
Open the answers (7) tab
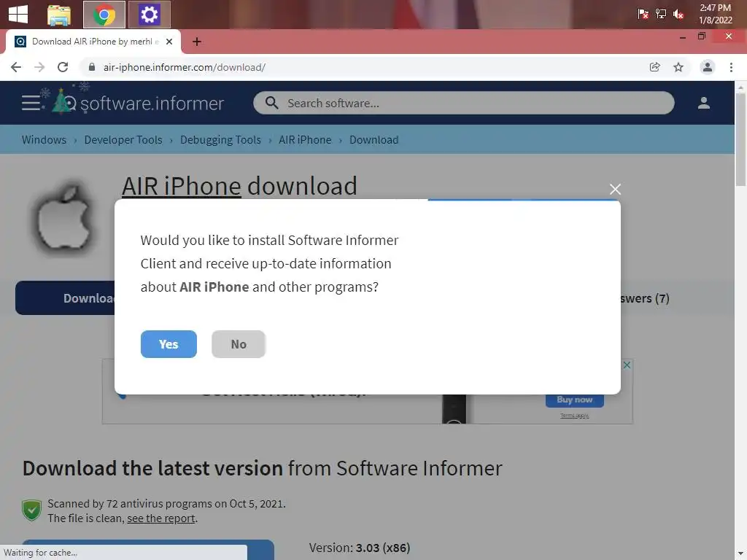pos(645,298)
